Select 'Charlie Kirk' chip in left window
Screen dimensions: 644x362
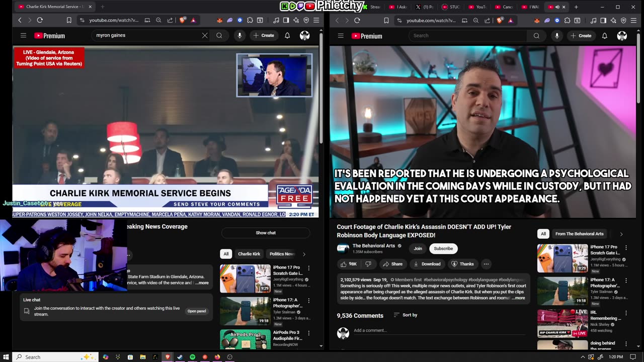(249, 254)
